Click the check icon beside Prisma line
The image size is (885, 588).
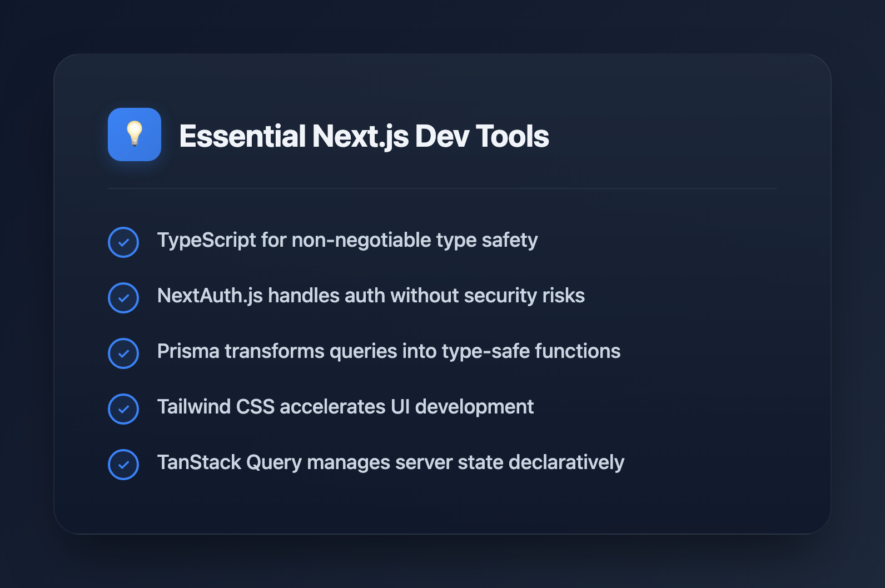click(x=123, y=353)
